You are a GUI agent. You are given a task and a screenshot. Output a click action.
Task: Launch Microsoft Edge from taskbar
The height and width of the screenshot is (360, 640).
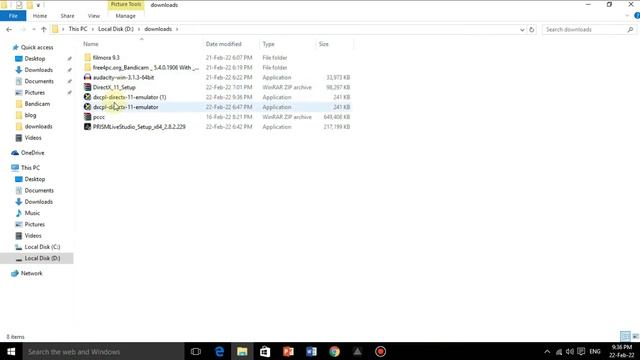tap(219, 351)
